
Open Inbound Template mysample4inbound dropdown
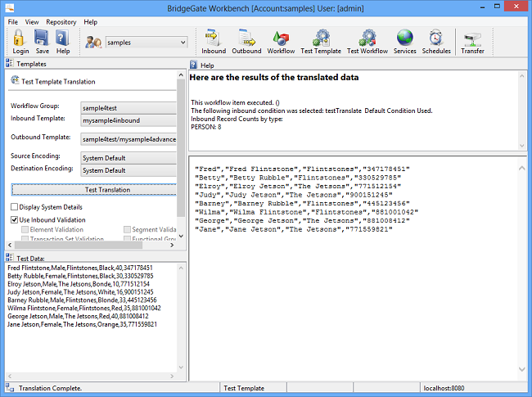(128, 120)
